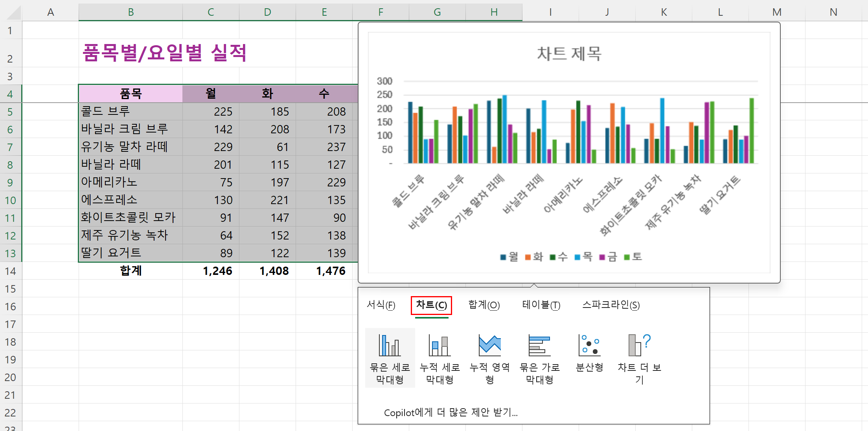
Task: Select the column M header
Action: click(x=776, y=12)
